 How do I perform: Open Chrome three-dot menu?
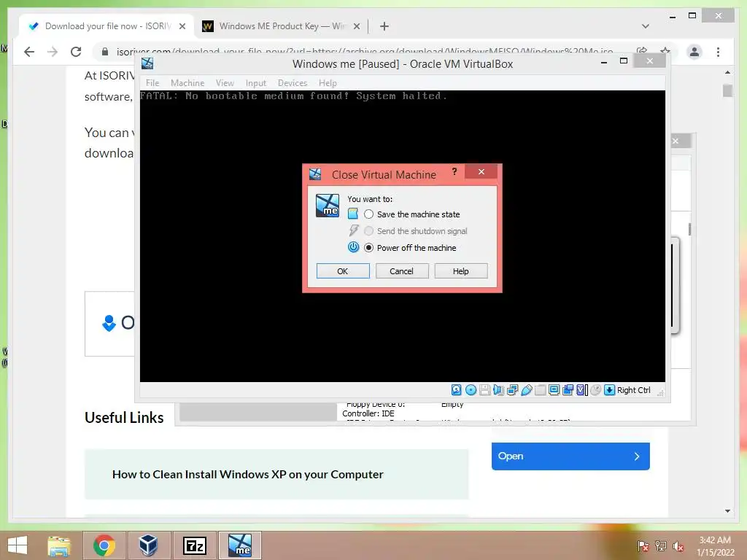(x=718, y=52)
